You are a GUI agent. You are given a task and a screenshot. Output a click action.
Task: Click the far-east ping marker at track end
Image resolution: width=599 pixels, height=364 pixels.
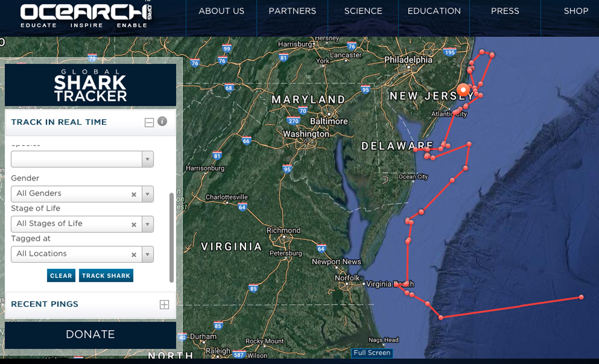point(582,297)
